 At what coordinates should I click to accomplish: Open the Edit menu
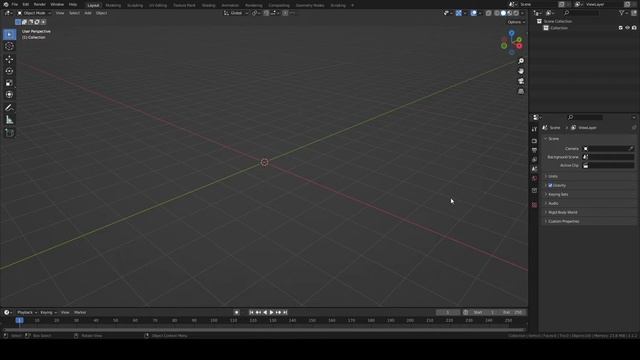click(x=26, y=4)
